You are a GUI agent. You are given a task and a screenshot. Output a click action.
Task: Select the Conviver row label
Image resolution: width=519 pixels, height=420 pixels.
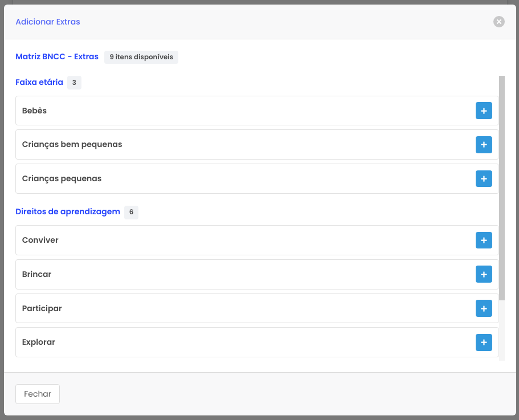(40, 240)
